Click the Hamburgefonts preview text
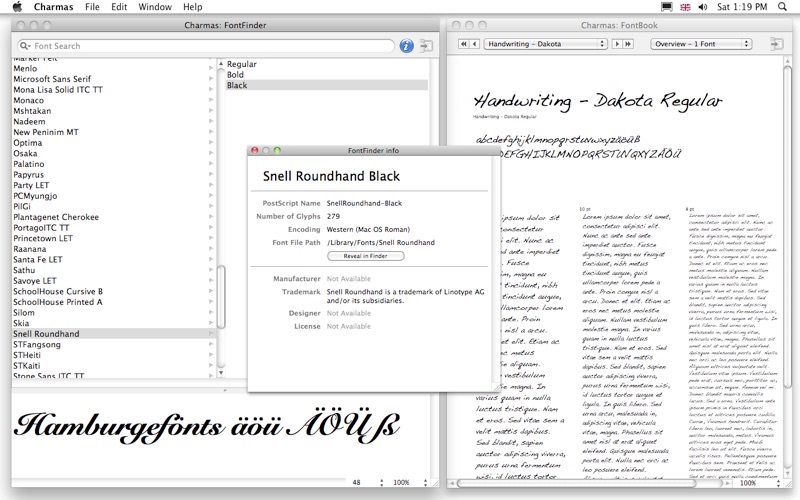This screenshot has width=800, height=500. [x=207, y=426]
